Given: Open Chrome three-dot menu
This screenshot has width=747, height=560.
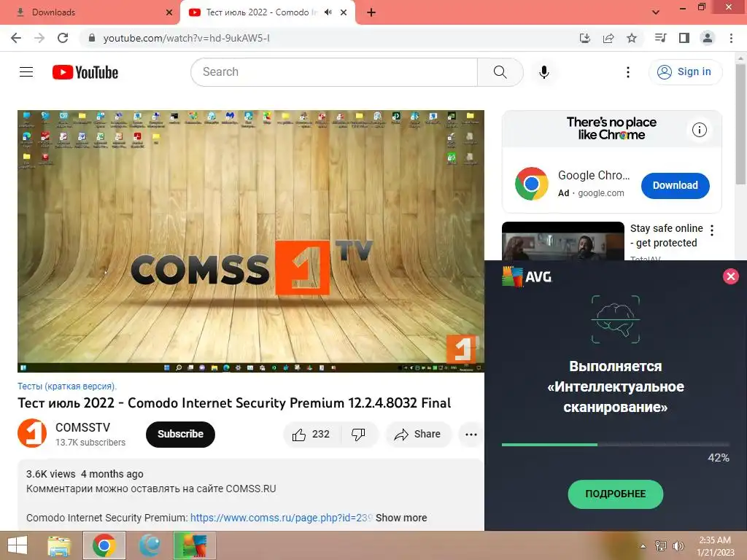Looking at the screenshot, I should [x=731, y=38].
